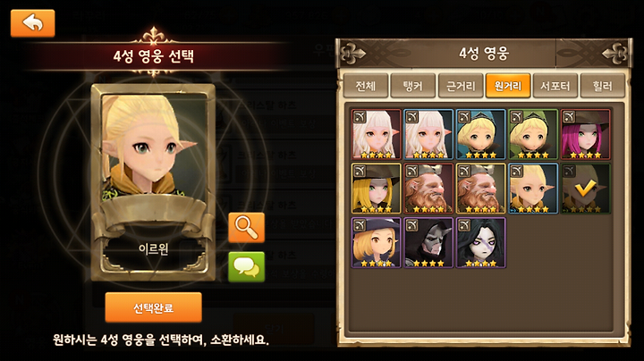
Task: Switch to the 힐러 tab
Action: click(x=603, y=86)
